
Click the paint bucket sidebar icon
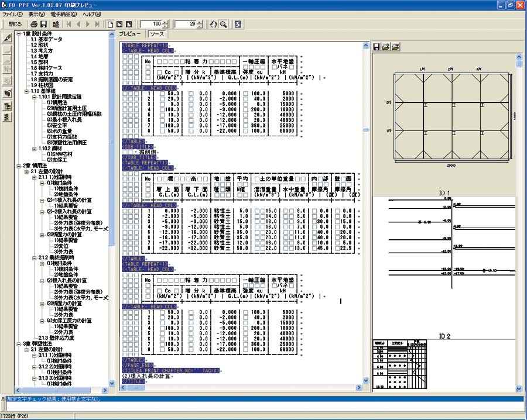7,93
